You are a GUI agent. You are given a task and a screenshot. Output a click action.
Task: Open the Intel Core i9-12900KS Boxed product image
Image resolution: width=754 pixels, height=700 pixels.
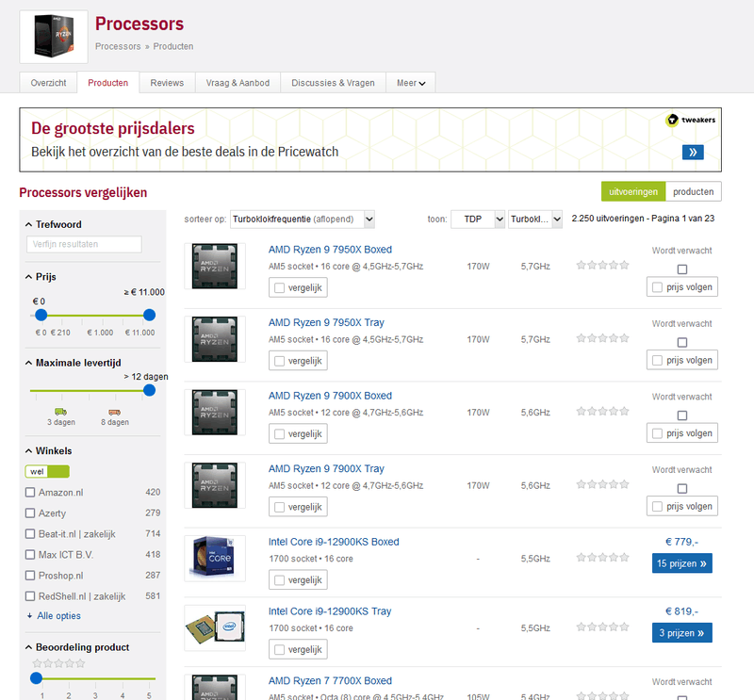click(x=215, y=558)
